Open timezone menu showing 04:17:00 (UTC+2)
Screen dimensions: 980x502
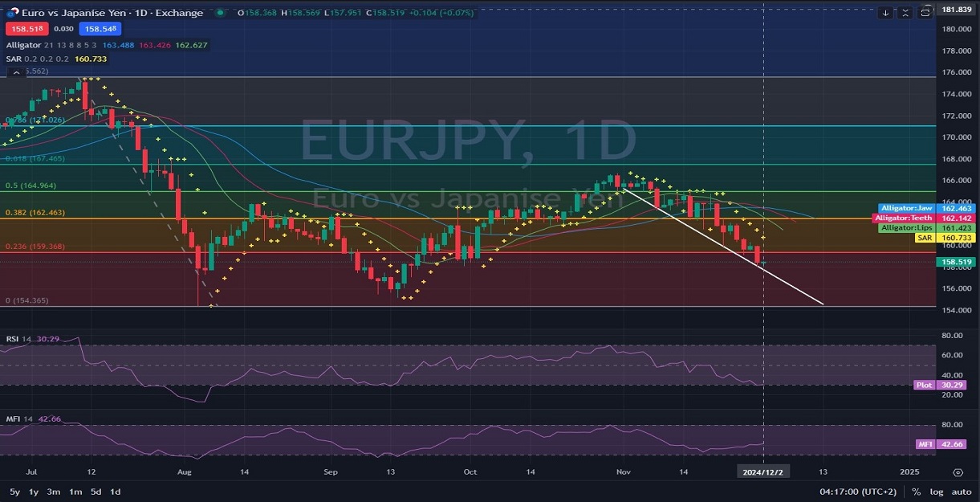coord(858,492)
